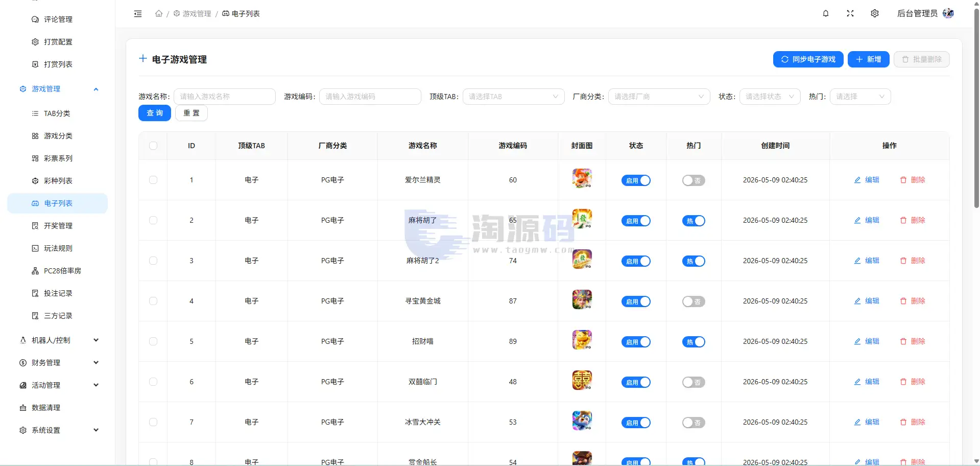Image resolution: width=980 pixels, height=466 pixels.
Task: Open 数据清理 menu item
Action: coord(57,408)
